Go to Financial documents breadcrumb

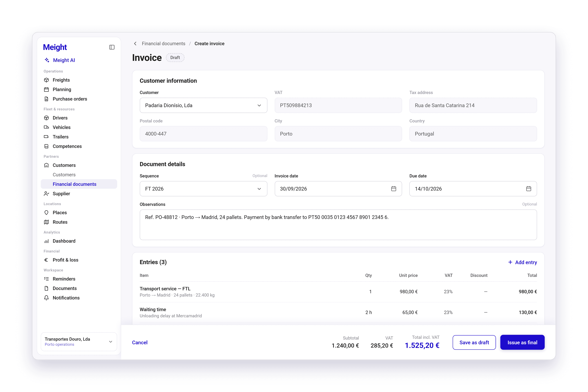pyautogui.click(x=164, y=44)
